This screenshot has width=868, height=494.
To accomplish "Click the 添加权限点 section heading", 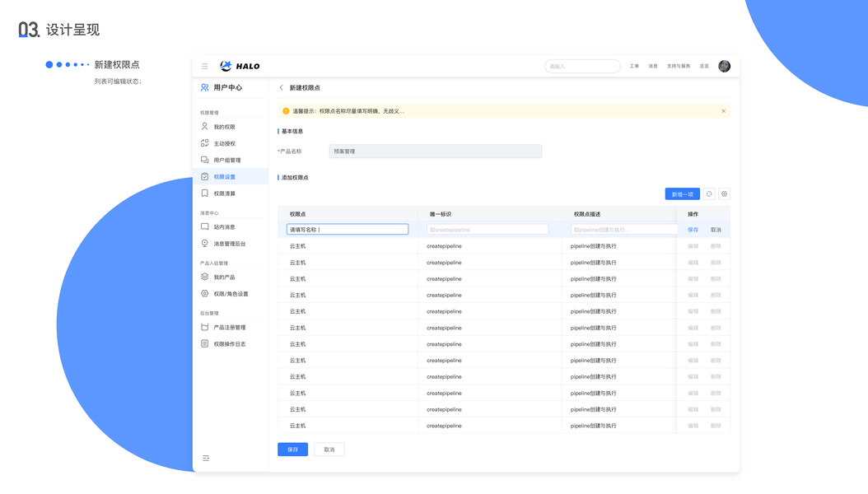I will point(295,178).
